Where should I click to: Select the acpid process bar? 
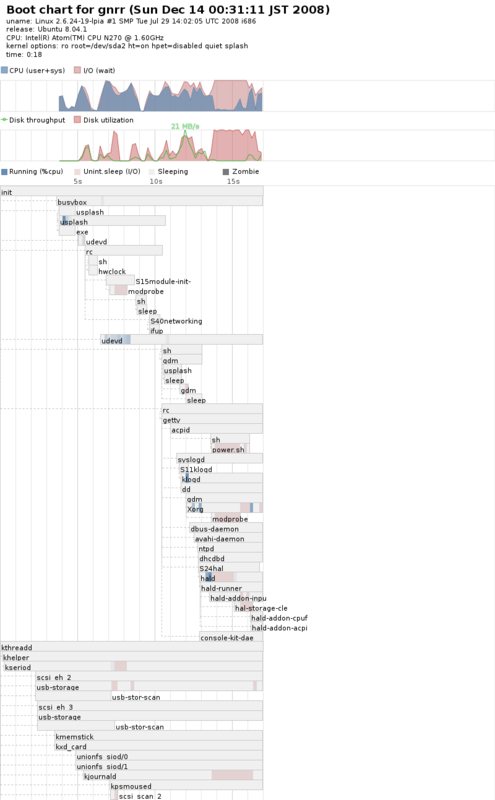point(217,430)
